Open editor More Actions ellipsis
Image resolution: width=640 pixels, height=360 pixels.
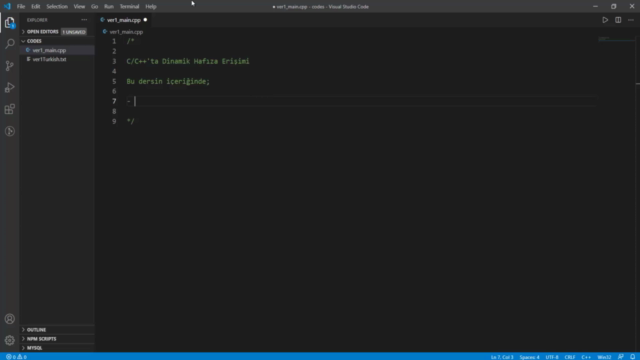point(631,20)
